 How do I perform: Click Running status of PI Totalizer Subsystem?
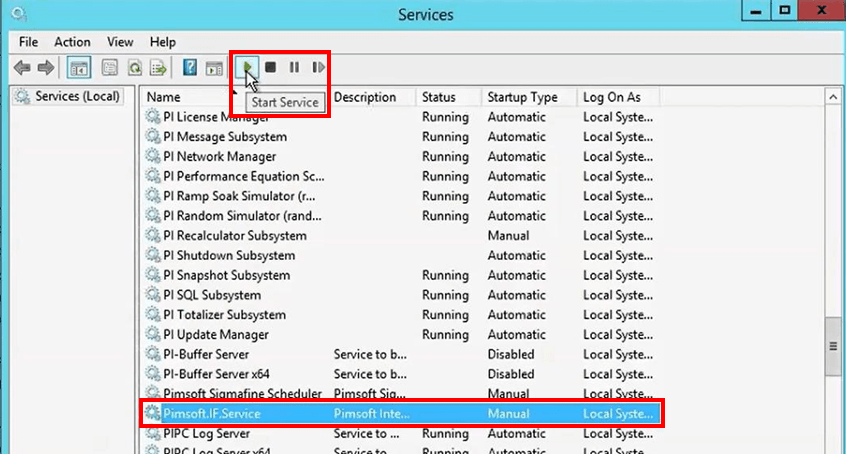coord(445,315)
